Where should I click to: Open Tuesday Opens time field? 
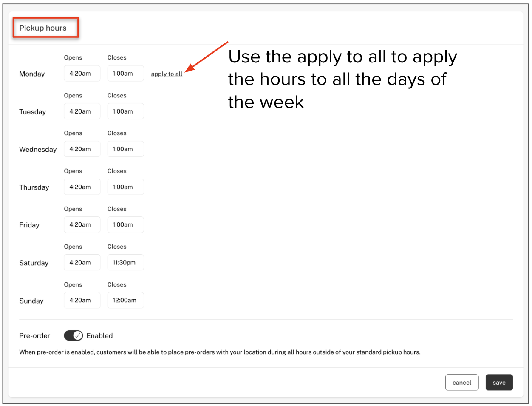tap(82, 111)
